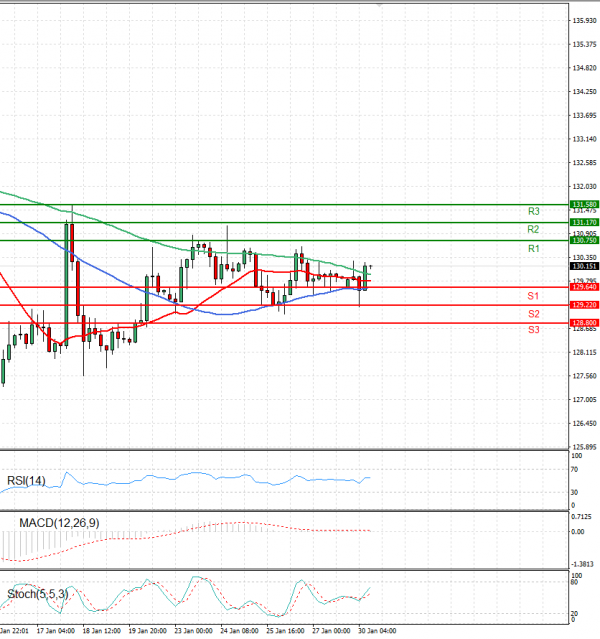Screen dimensions: 600x639
Task: Click the 25 Jan 16:00 time label
Action: click(285, 631)
